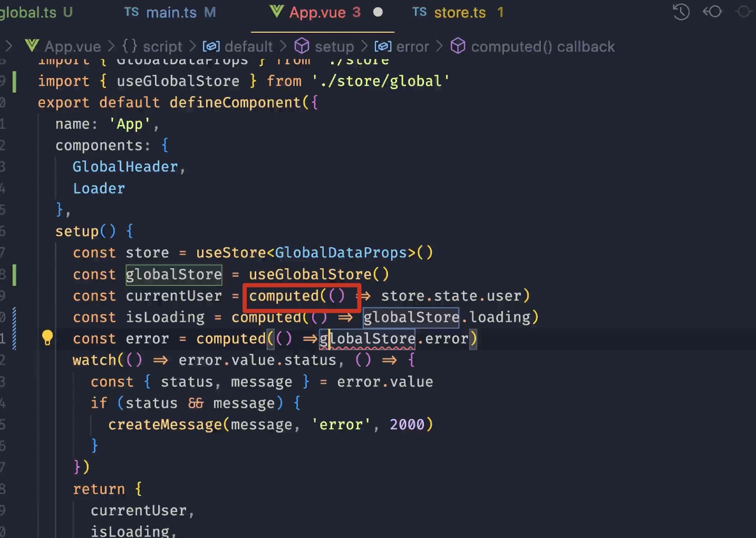Open the setup breadcrumb item

tap(334, 46)
